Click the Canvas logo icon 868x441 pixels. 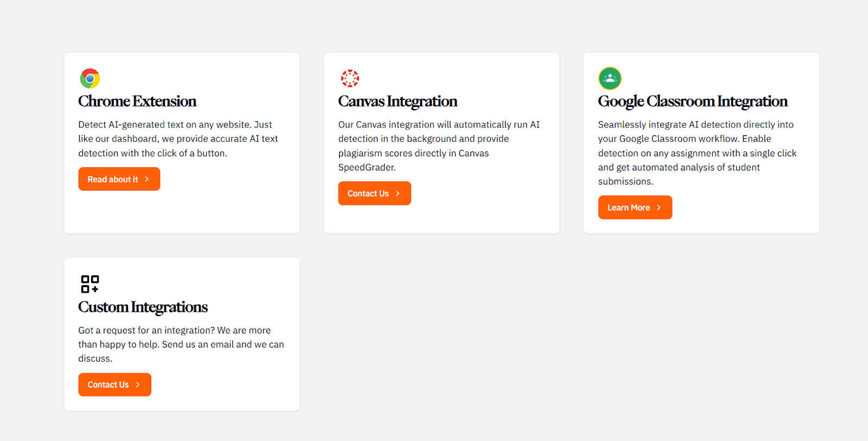click(350, 78)
